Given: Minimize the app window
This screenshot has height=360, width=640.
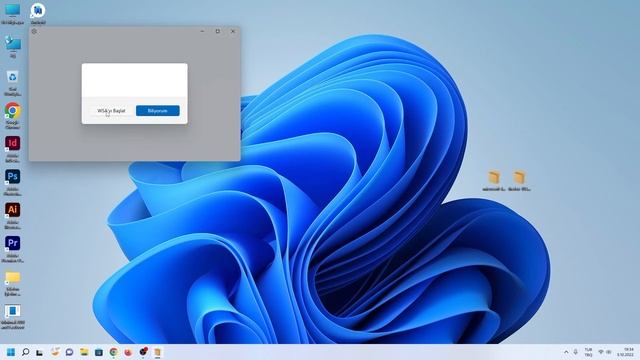Looking at the screenshot, I should [x=202, y=31].
